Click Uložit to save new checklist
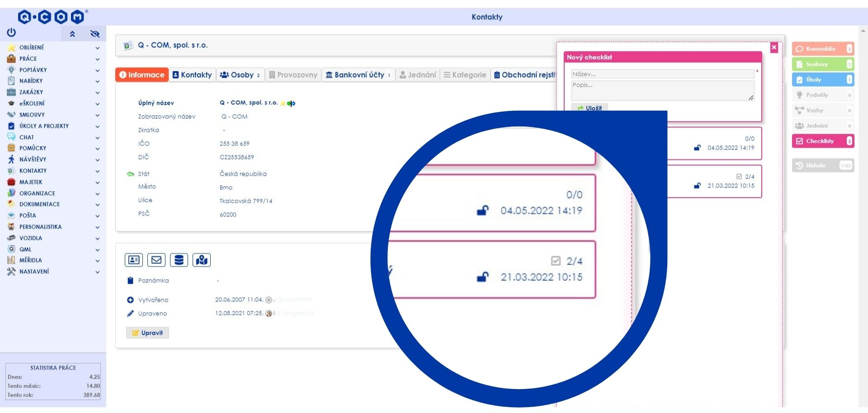The width and height of the screenshot is (868, 413). [590, 108]
